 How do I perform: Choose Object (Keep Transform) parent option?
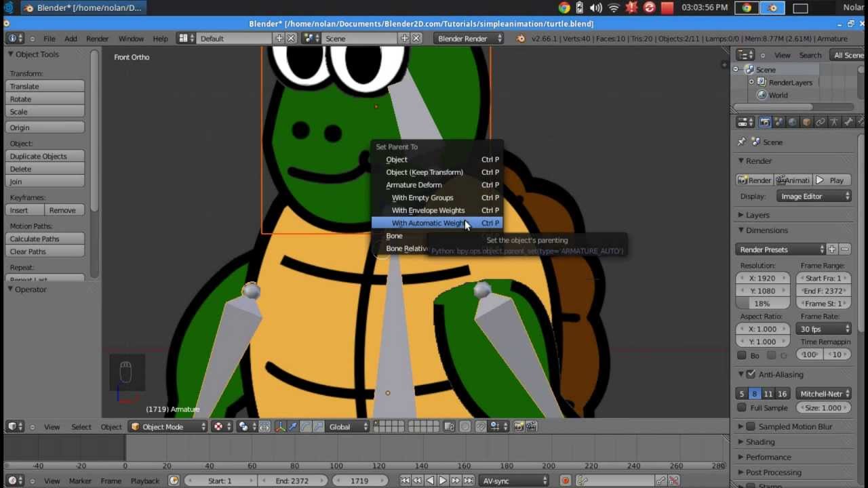point(437,172)
